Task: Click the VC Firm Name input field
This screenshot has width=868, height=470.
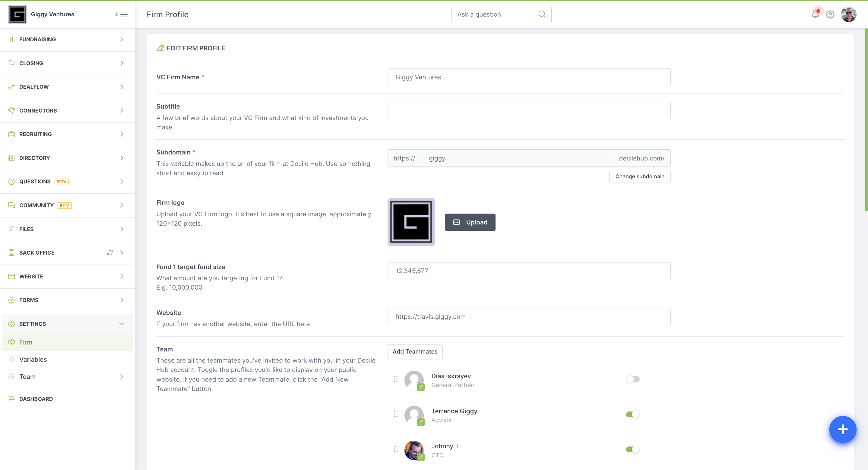Action: tap(528, 77)
